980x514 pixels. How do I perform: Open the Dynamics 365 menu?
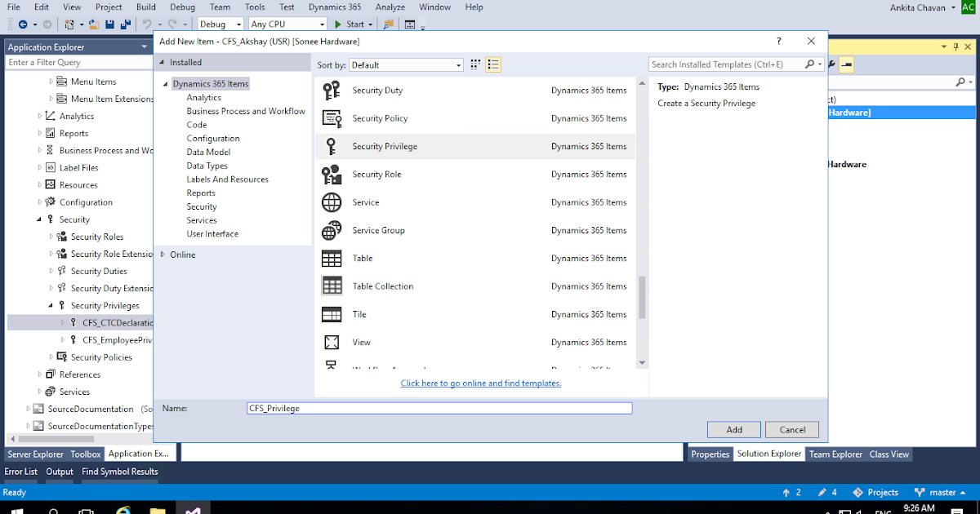[334, 7]
